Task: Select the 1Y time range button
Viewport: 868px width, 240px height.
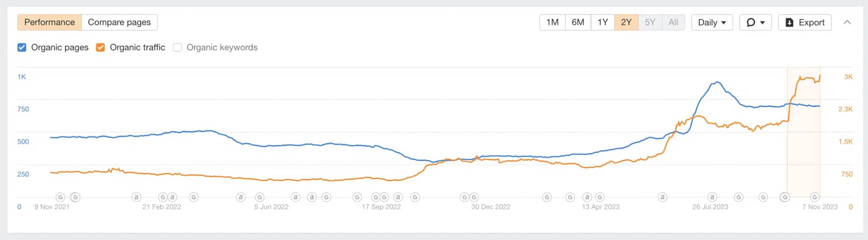Action: [x=602, y=22]
